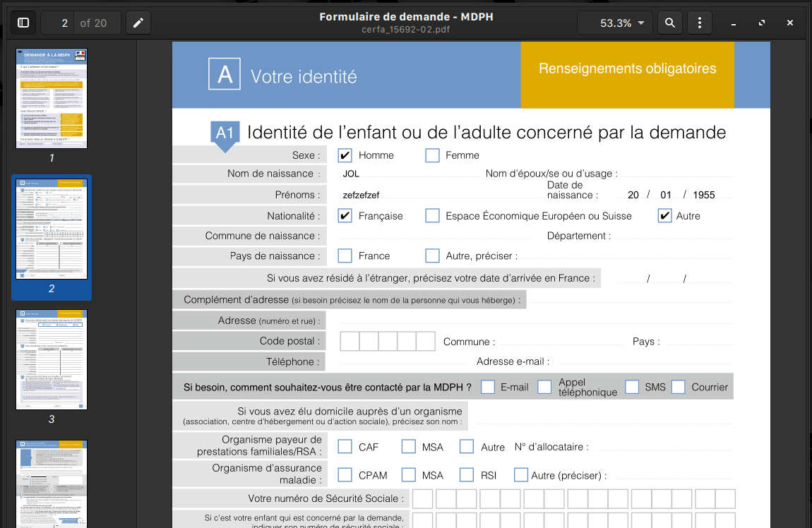Image resolution: width=812 pixels, height=528 pixels.
Task: Maximize the document viewer window
Action: 762,23
